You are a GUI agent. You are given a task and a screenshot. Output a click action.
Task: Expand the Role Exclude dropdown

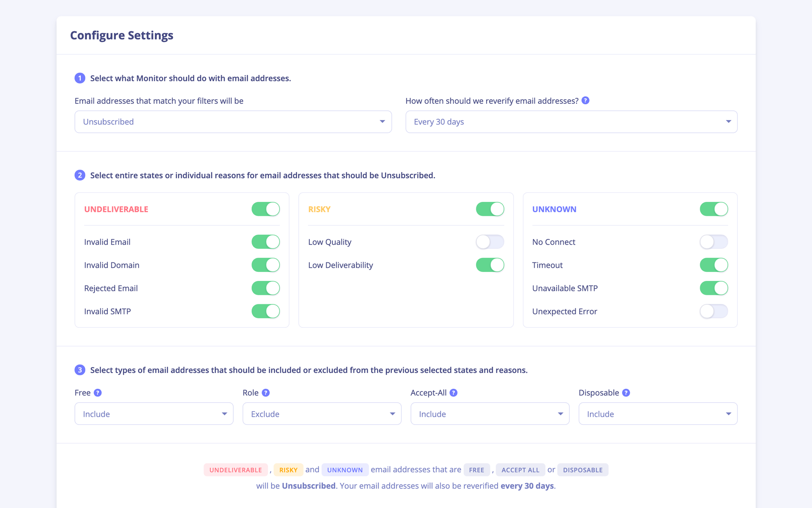point(322,414)
